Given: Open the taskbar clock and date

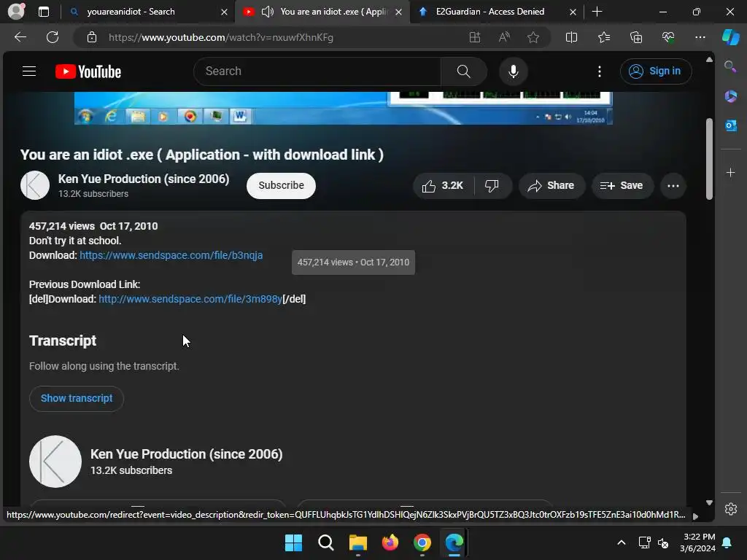Looking at the screenshot, I should tap(697, 542).
